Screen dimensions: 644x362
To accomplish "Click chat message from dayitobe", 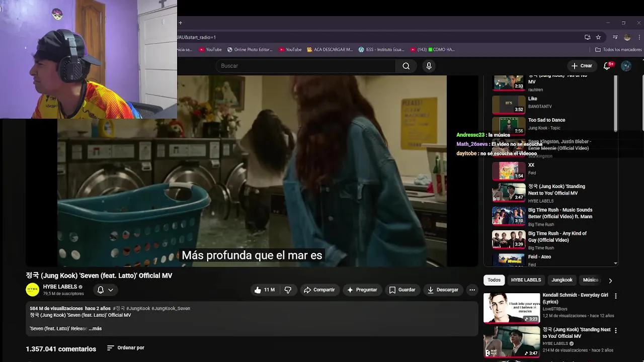I will (497, 153).
